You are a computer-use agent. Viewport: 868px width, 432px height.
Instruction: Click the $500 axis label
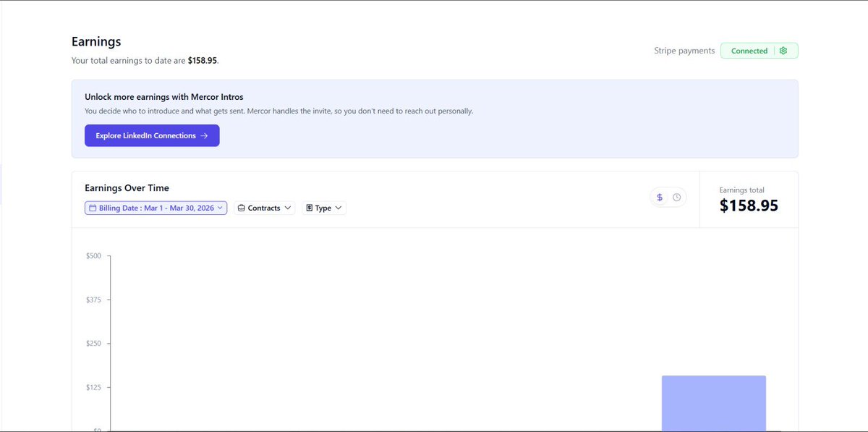tap(94, 256)
